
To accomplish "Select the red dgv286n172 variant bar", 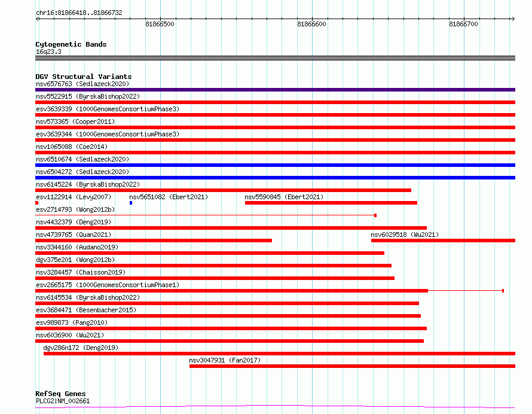I will [280, 354].
